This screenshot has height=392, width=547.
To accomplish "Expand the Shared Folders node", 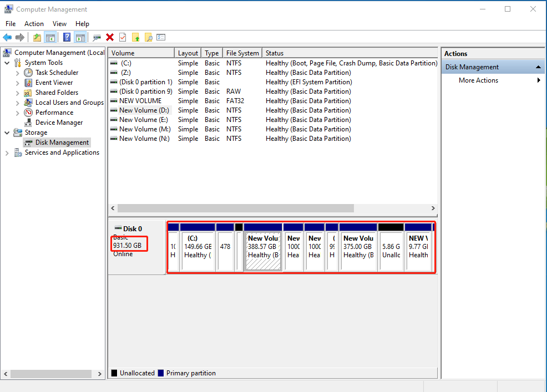I will click(x=17, y=93).
